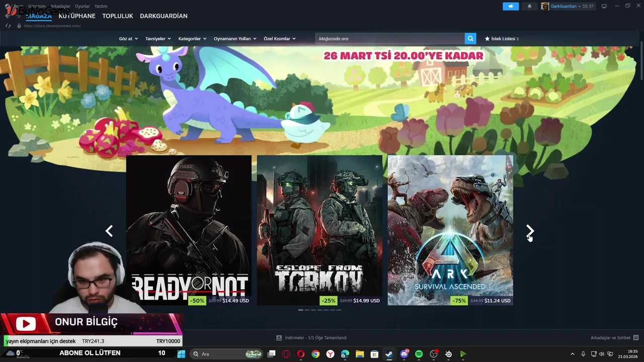Click the star icon next to İstek Listesi
The width and height of the screenshot is (644, 362).
coord(487,39)
